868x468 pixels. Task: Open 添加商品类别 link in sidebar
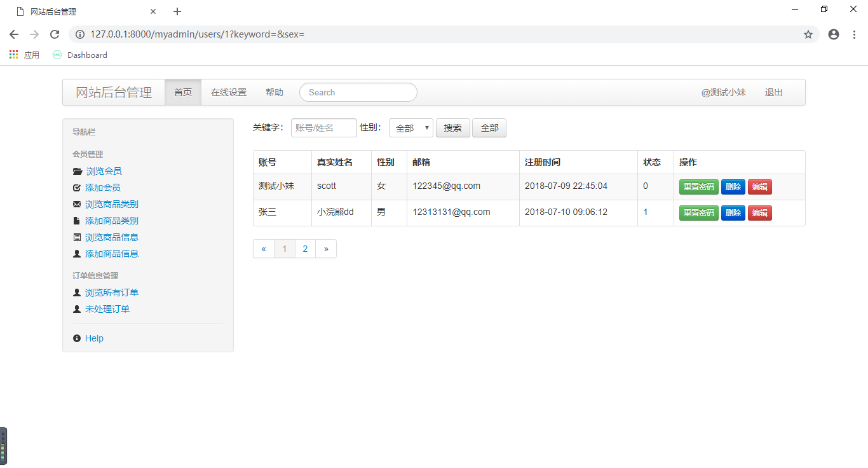pos(112,221)
